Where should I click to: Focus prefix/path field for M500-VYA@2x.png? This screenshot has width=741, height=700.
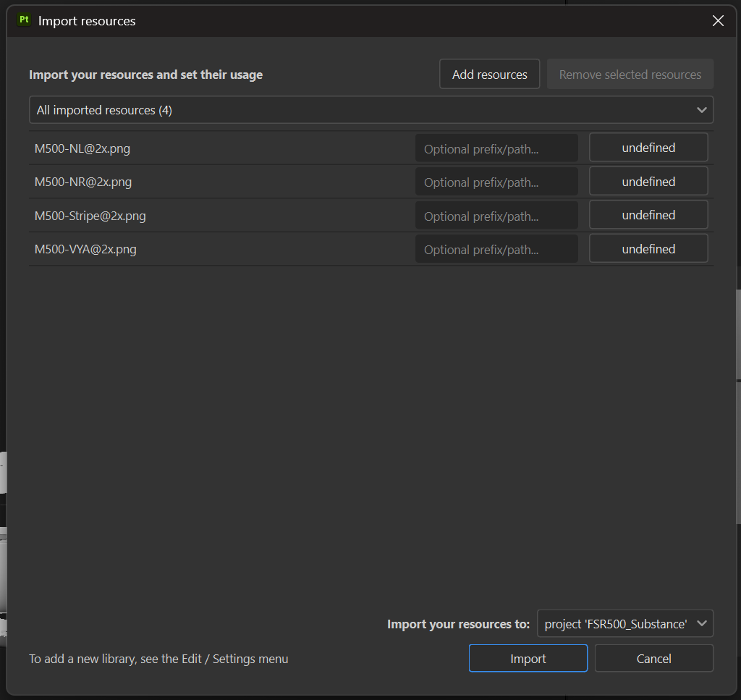[496, 249]
